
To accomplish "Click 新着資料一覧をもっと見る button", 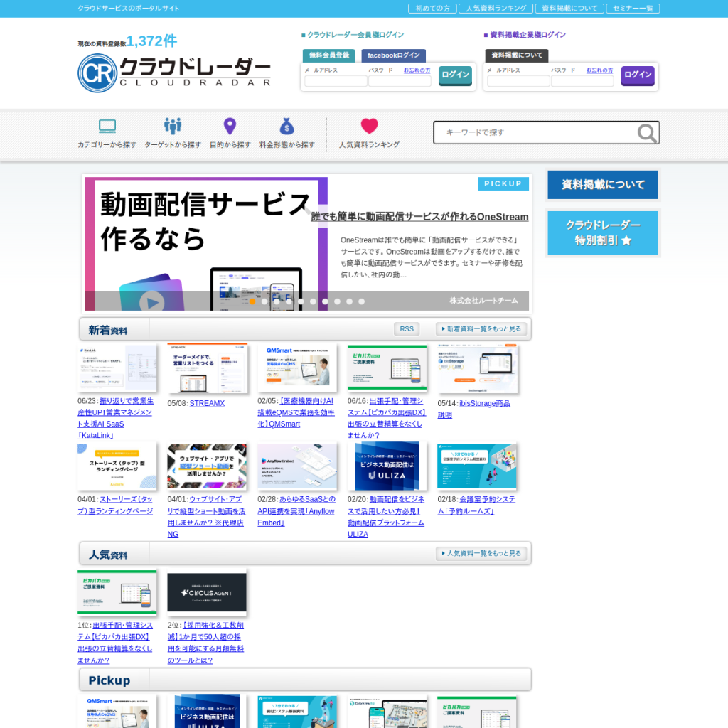I will [481, 328].
